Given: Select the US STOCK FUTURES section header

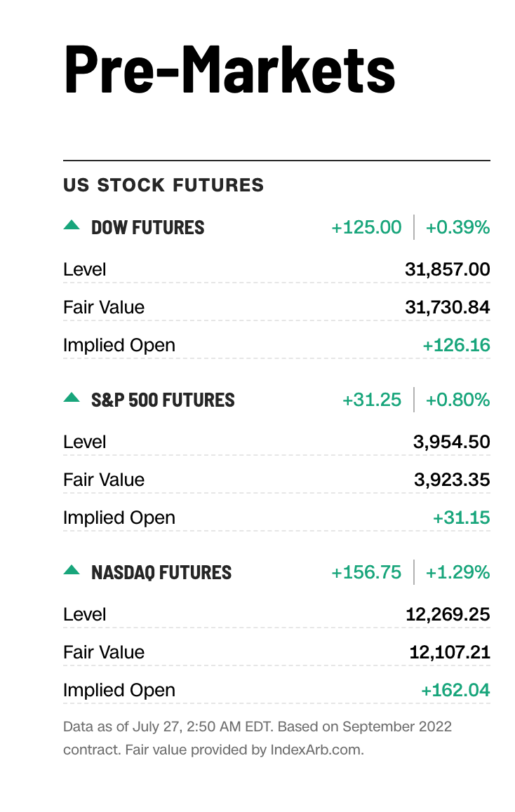Looking at the screenshot, I should [163, 185].
